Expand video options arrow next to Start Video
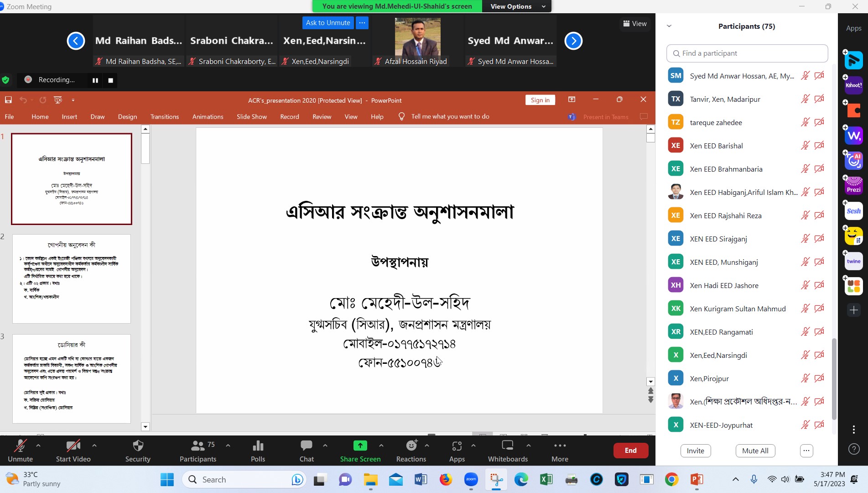Image resolution: width=868 pixels, height=493 pixels. tap(94, 445)
